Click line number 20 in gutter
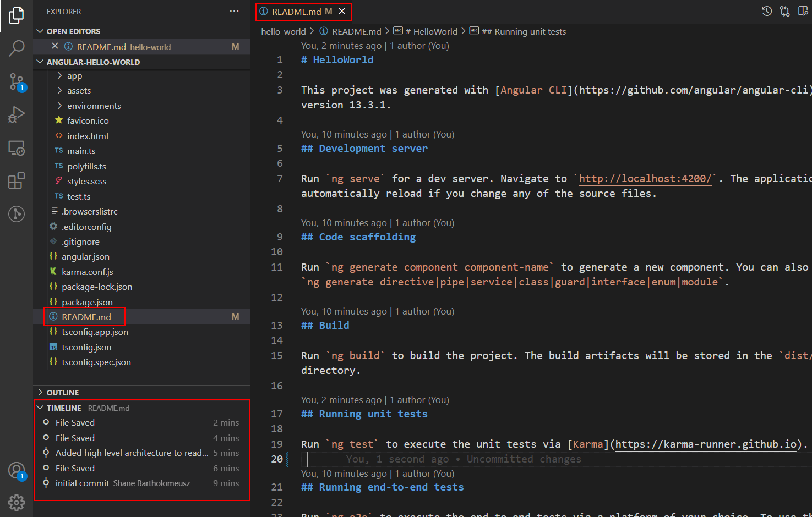 click(x=277, y=459)
